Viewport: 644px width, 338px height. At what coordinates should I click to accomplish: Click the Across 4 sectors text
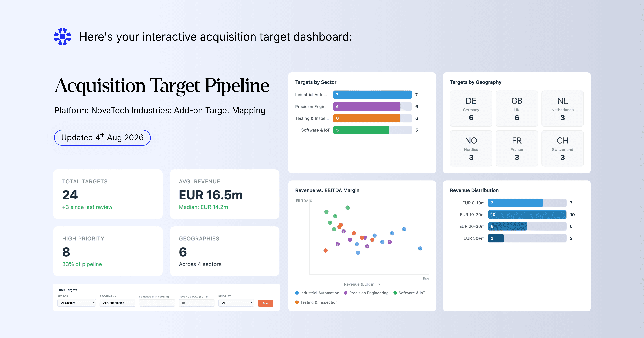pyautogui.click(x=200, y=264)
